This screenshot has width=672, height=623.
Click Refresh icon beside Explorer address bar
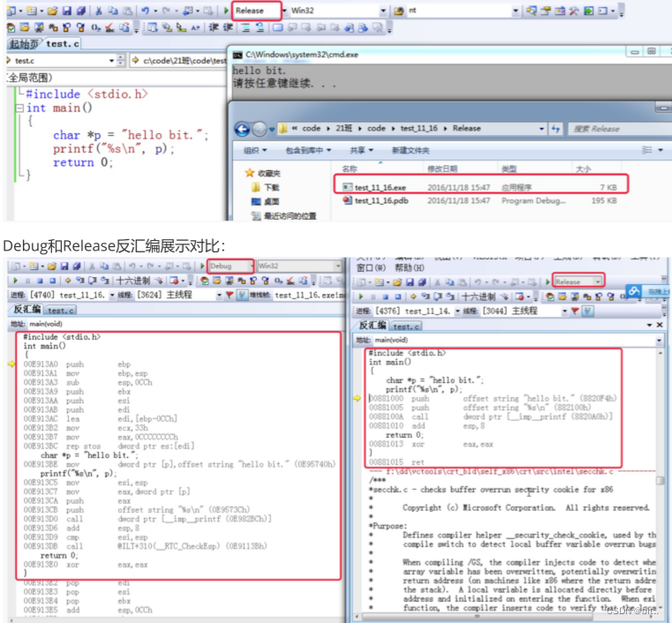click(x=555, y=129)
